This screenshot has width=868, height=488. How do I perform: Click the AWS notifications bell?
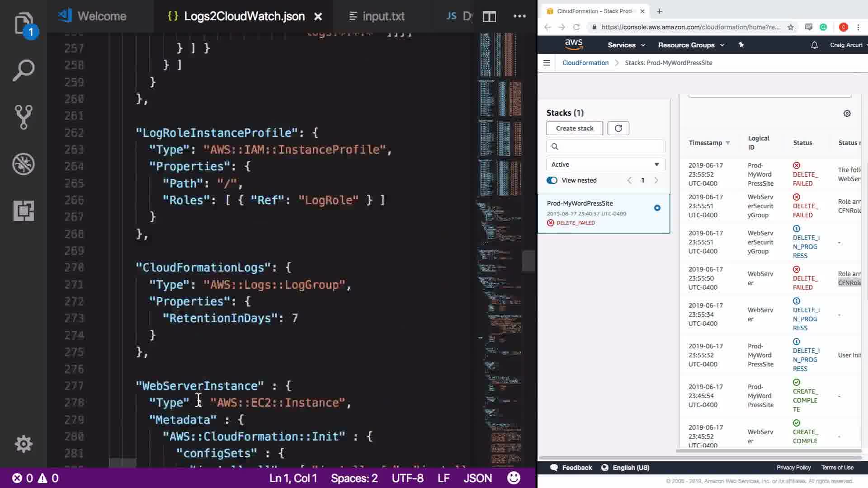[814, 45]
